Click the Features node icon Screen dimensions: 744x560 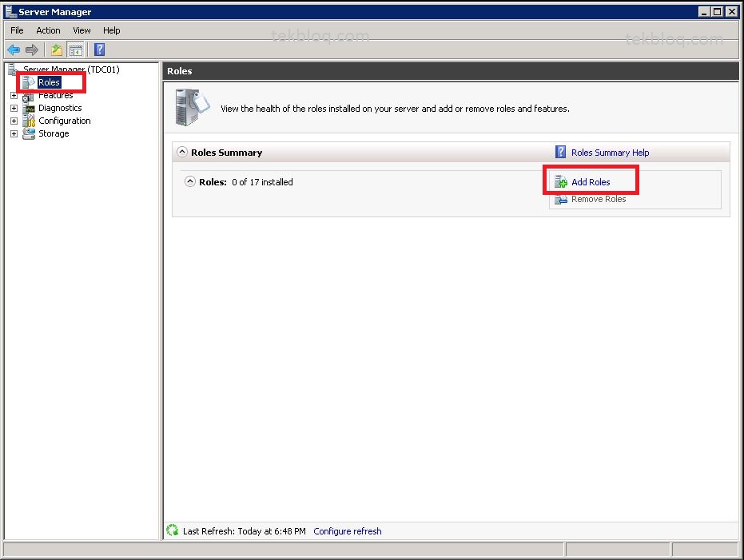pos(28,96)
